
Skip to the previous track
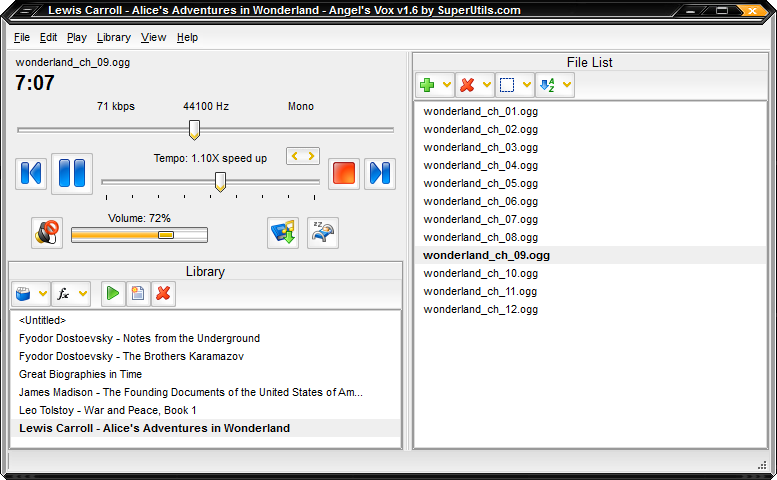tap(31, 173)
